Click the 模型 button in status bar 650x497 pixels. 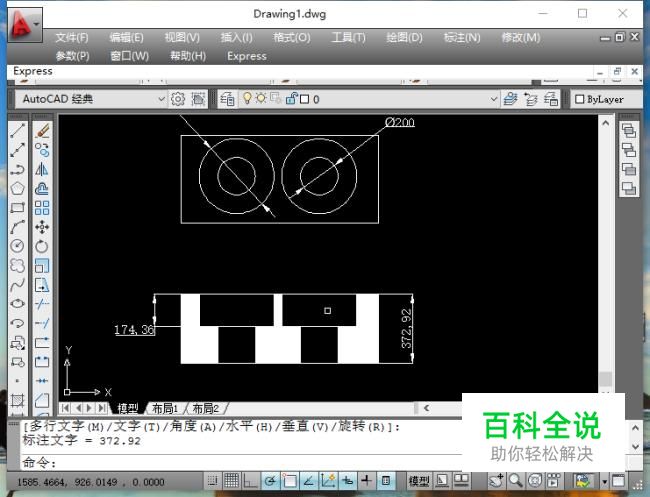click(x=419, y=481)
